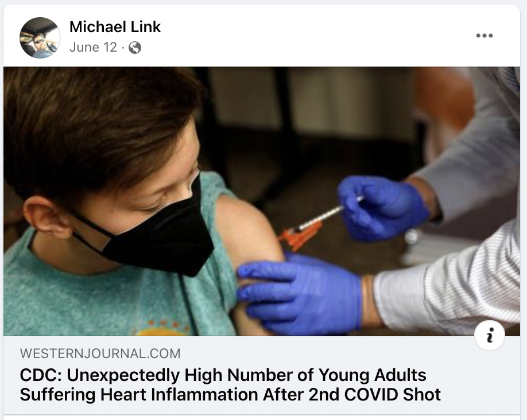This screenshot has width=527, height=420.
Task: Open the three-dots post options menu
Action: coord(485,36)
